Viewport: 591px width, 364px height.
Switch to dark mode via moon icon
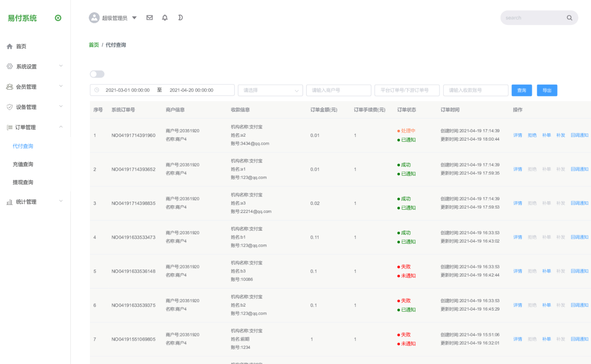click(180, 18)
